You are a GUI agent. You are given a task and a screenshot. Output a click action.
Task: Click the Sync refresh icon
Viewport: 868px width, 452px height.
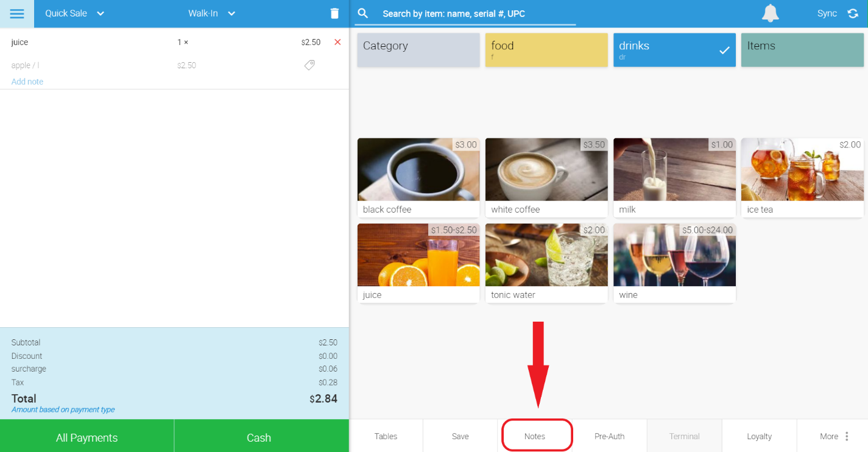853,13
